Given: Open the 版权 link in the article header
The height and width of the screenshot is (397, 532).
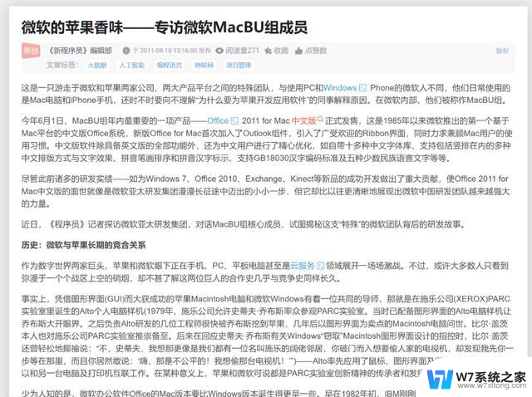Looking at the screenshot, I should [x=502, y=51].
